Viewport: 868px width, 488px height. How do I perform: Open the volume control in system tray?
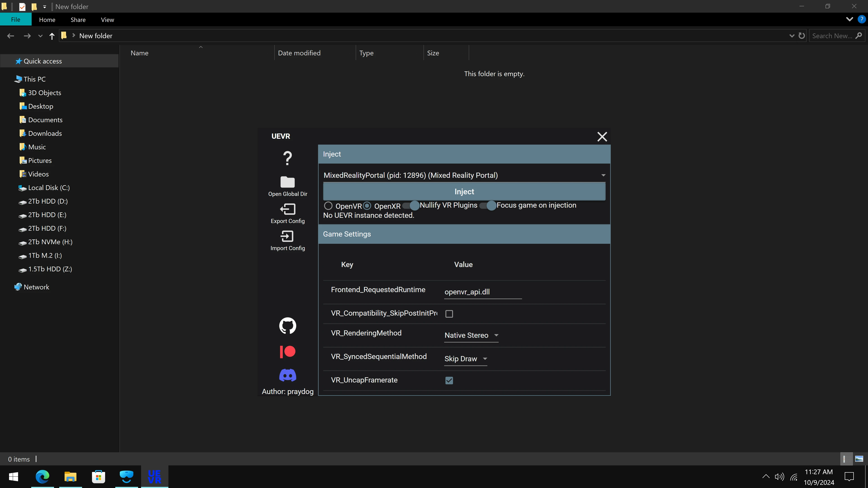point(779,476)
